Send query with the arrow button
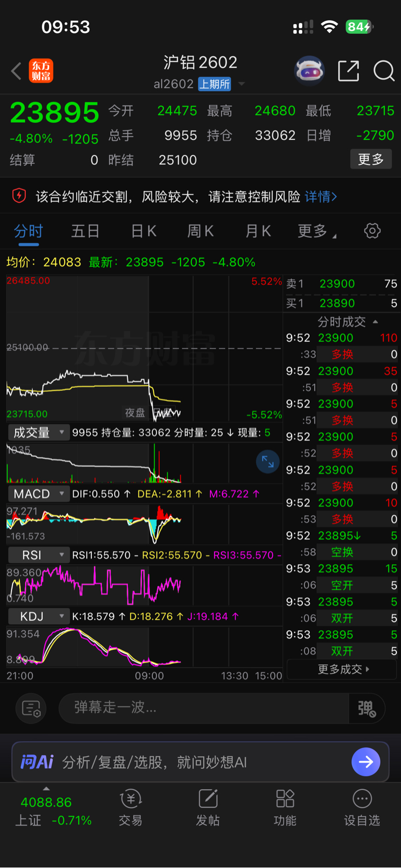The image size is (401, 868). [365, 762]
